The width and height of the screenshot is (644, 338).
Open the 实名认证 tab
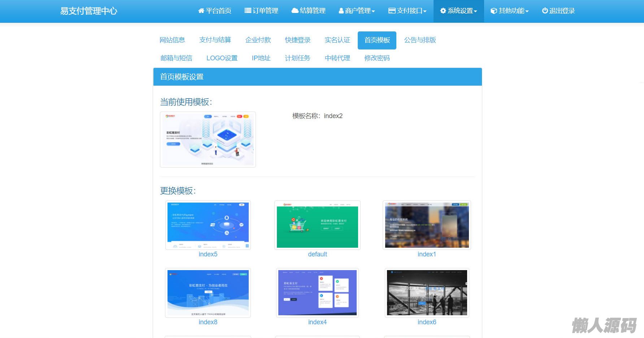(337, 40)
